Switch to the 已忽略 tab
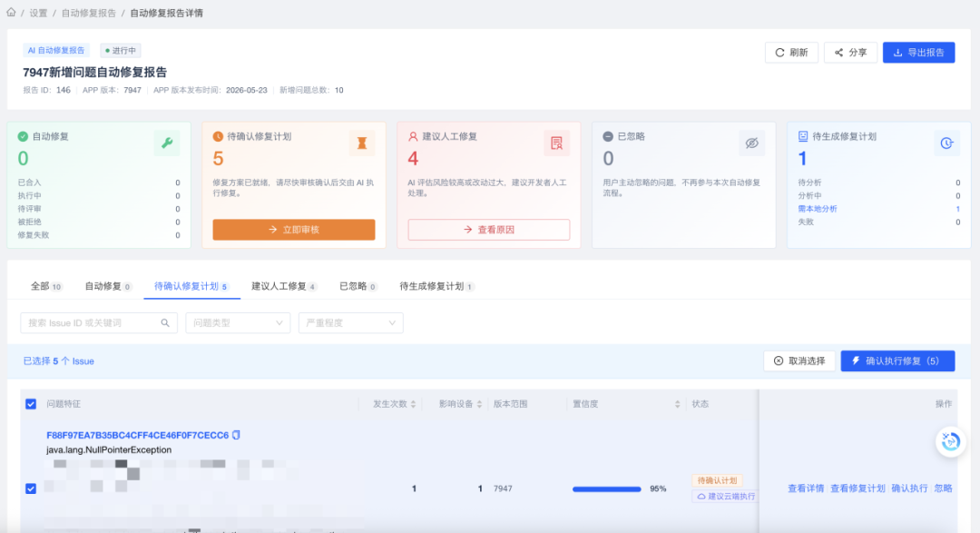 [x=358, y=287]
